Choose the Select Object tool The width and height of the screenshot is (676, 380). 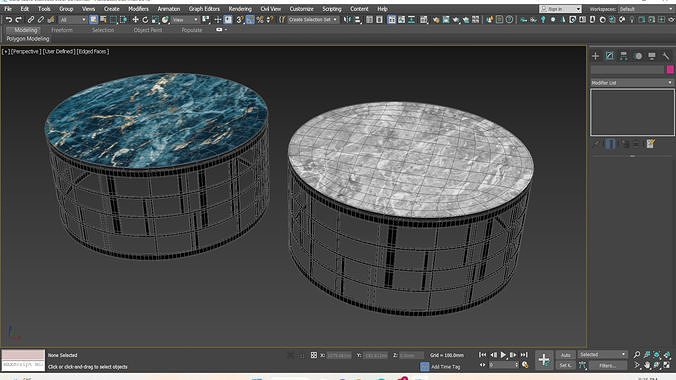click(x=94, y=20)
